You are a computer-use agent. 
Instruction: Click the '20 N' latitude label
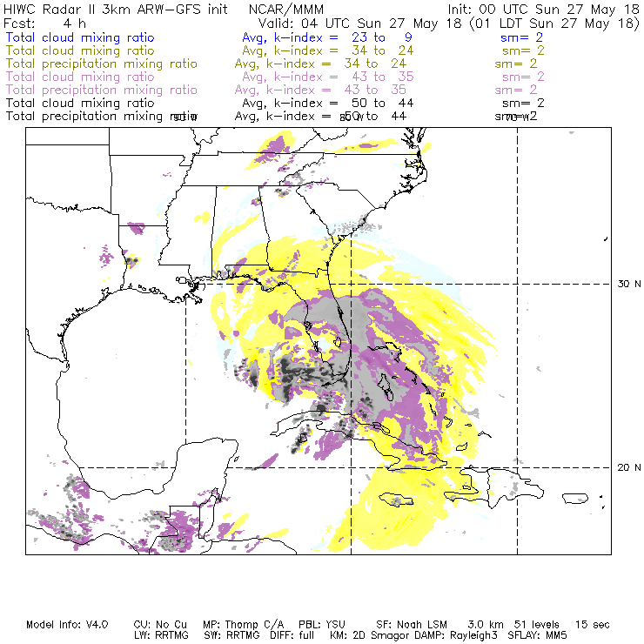click(x=629, y=467)
